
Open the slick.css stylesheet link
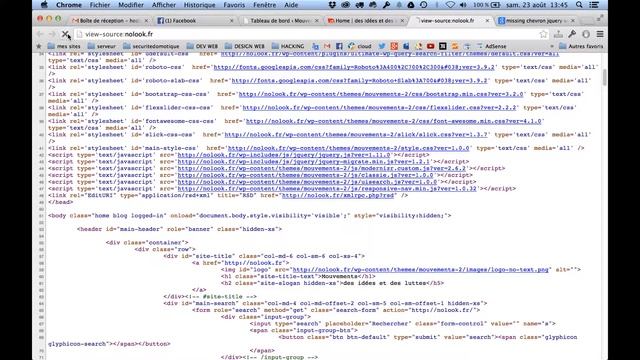[x=356, y=134]
